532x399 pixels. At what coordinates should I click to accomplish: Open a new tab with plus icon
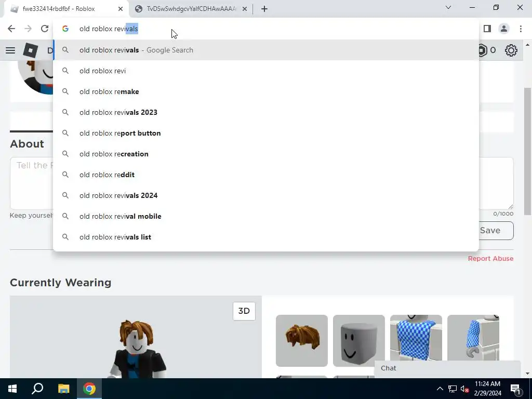tap(264, 9)
